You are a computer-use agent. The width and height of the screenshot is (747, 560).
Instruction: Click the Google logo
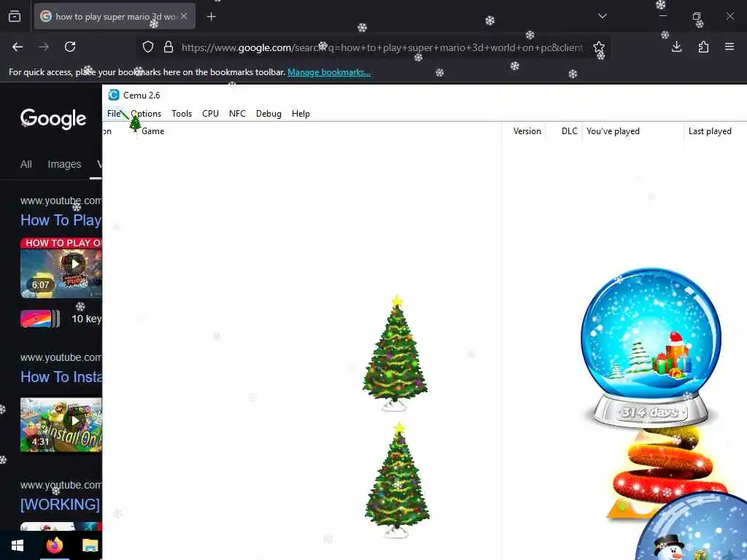[53, 119]
